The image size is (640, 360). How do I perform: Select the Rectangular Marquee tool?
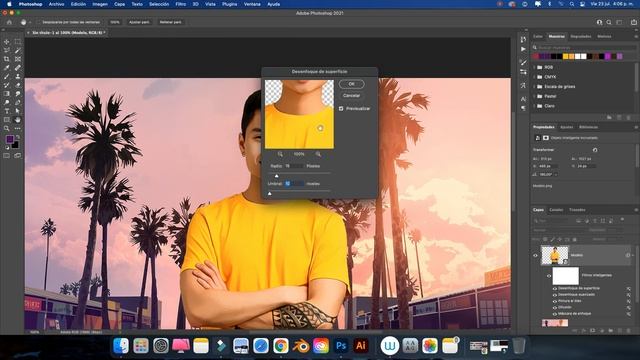tap(18, 42)
